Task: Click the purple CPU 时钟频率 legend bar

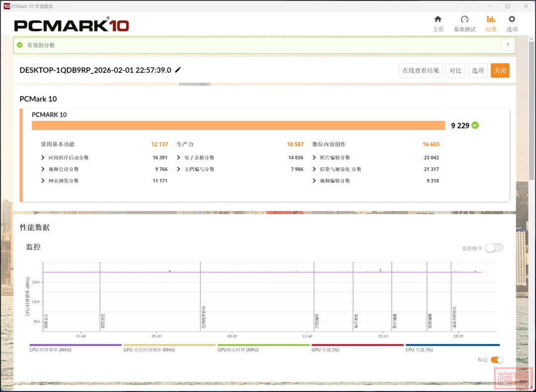Action: click(x=75, y=345)
